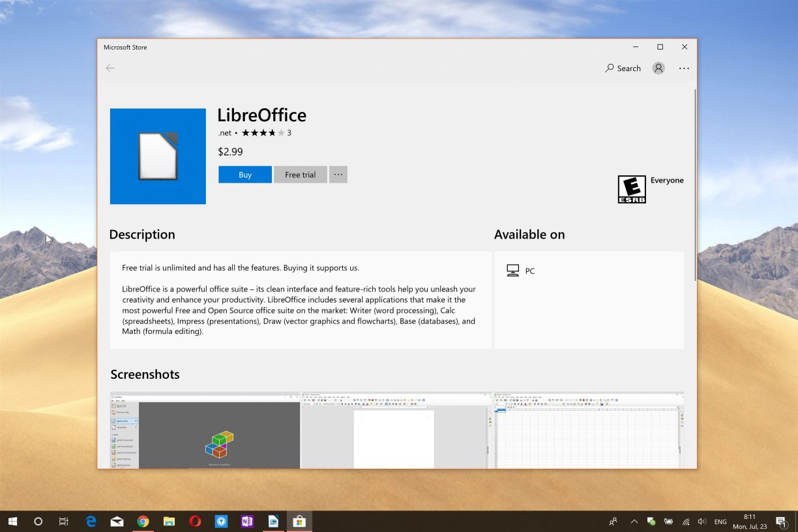Switch the ENG input language indicator
Viewport: 798px width, 532px height.
720,522
